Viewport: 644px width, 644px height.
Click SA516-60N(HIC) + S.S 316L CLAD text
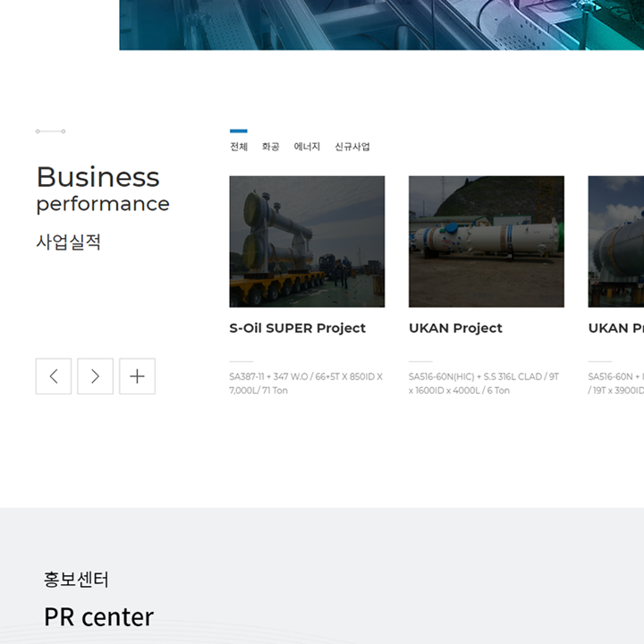pyautogui.click(x=484, y=383)
